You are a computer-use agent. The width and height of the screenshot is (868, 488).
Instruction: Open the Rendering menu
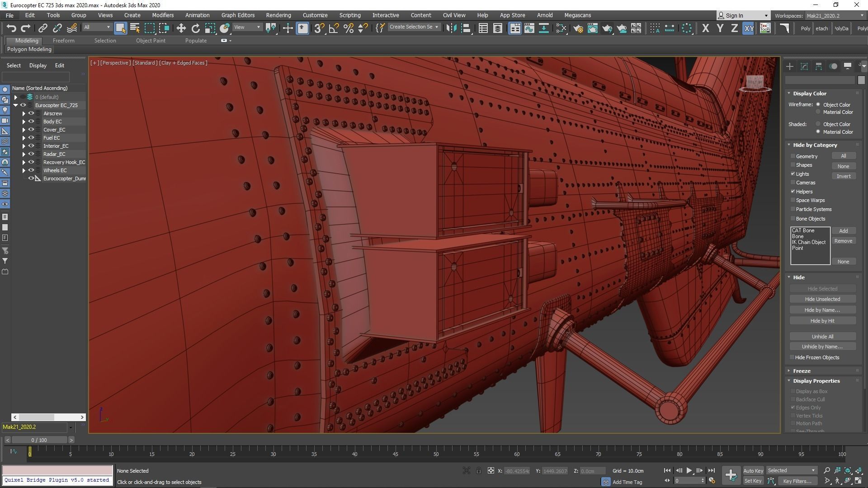click(x=278, y=15)
